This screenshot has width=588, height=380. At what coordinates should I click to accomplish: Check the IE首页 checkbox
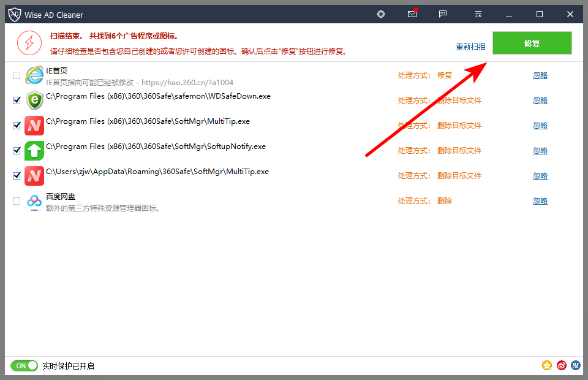17,75
